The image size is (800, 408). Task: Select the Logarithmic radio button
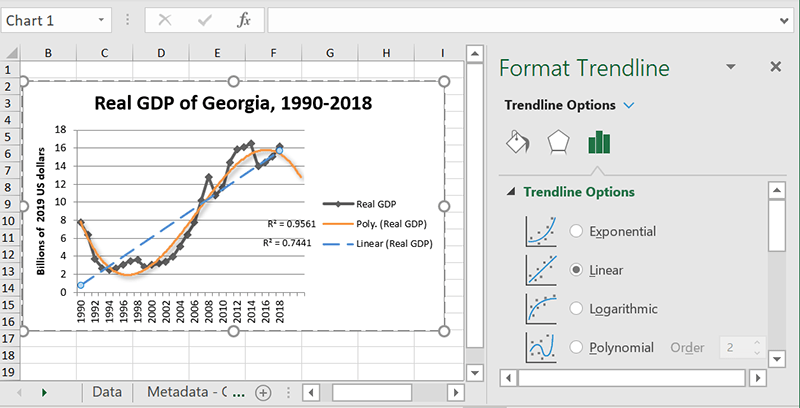[576, 309]
